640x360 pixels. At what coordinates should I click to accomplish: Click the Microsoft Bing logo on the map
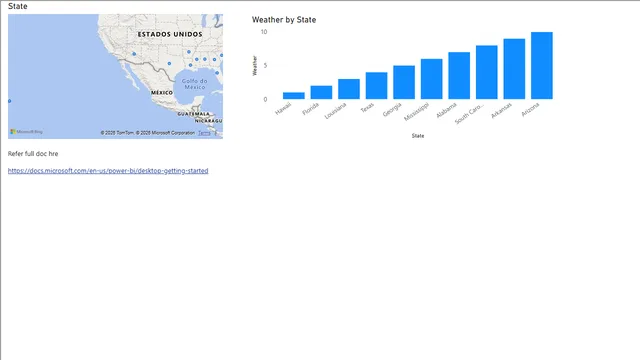point(27,132)
